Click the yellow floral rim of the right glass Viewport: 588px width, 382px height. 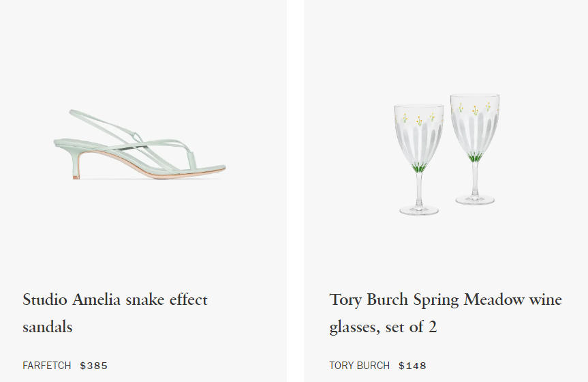(x=475, y=108)
